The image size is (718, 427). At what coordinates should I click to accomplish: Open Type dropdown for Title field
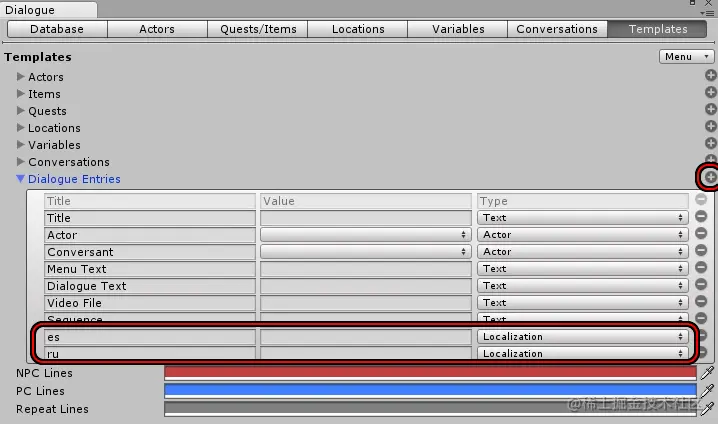click(x=582, y=218)
